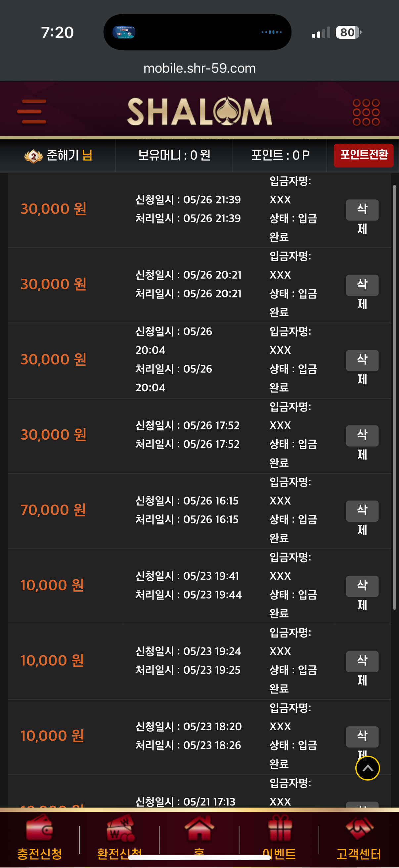This screenshot has height=868, width=399.
Task: Open the hamburger menu icon
Action: click(x=32, y=112)
